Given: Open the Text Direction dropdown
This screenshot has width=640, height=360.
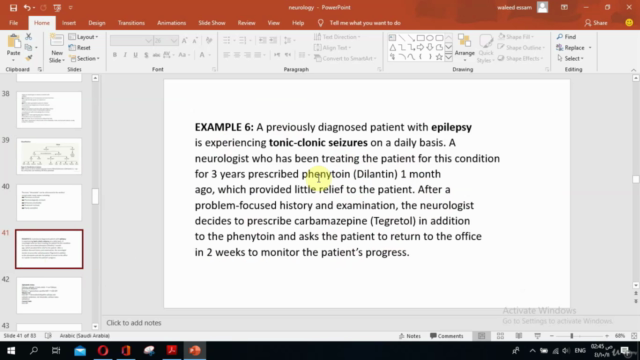Looking at the screenshot, I should [x=337, y=37].
